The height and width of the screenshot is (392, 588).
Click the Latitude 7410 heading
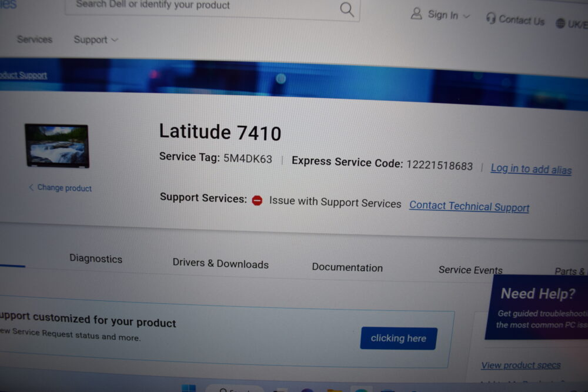click(x=220, y=132)
